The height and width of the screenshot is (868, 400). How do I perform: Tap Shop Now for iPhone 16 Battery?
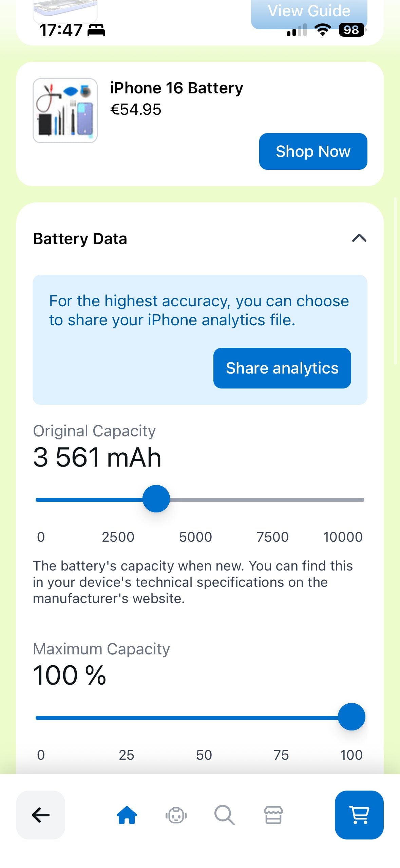313,151
